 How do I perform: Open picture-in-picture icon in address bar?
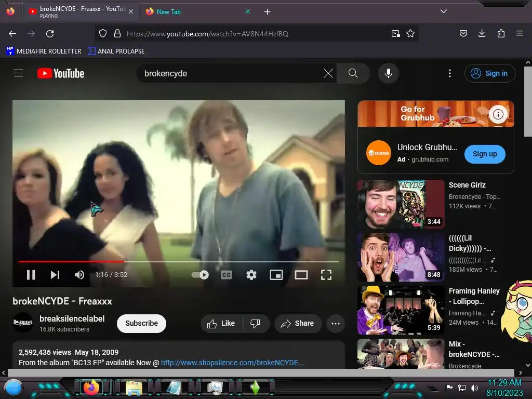[x=395, y=34]
